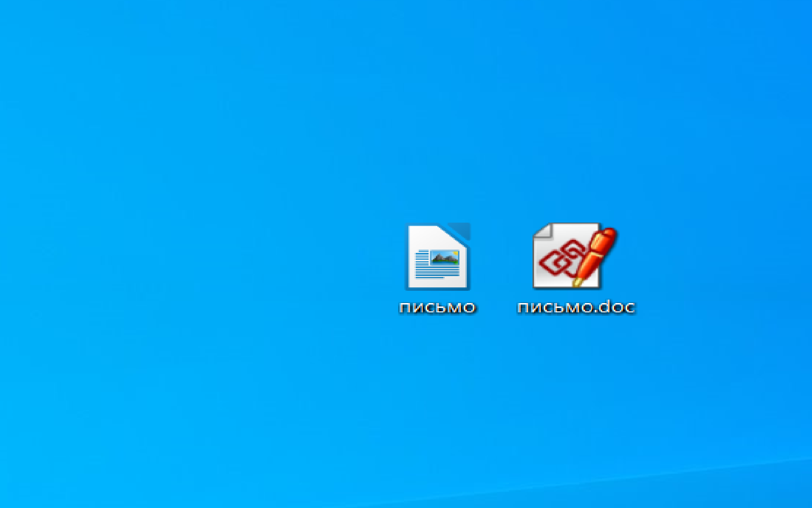Click the gap between the two file icons
812x508 pixels.
pyautogui.click(x=501, y=257)
